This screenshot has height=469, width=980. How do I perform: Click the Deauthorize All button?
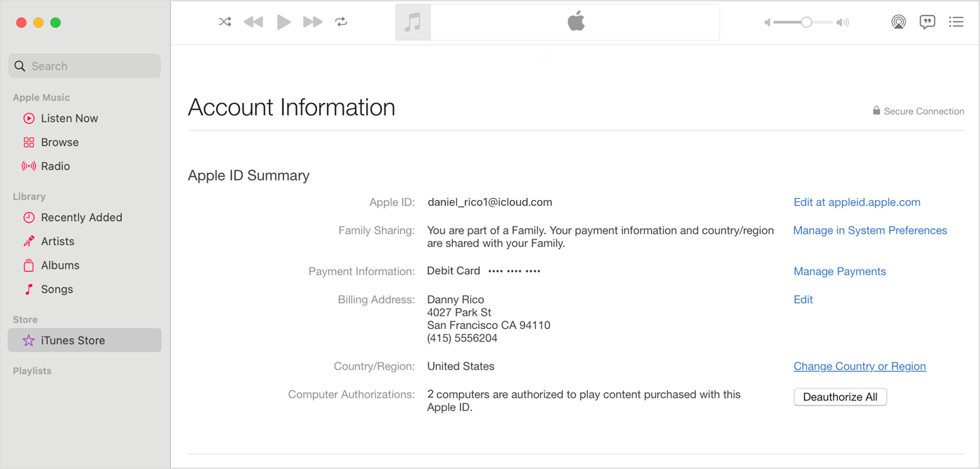[840, 397]
